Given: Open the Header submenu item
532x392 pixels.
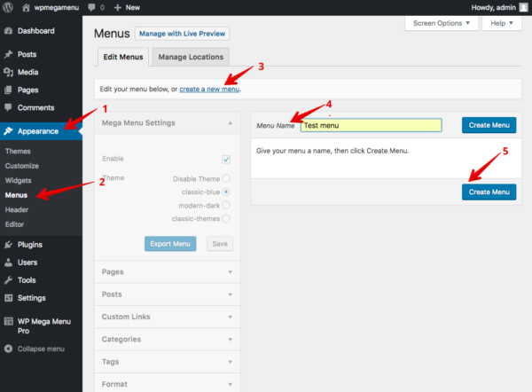Looking at the screenshot, I should 17,209.
